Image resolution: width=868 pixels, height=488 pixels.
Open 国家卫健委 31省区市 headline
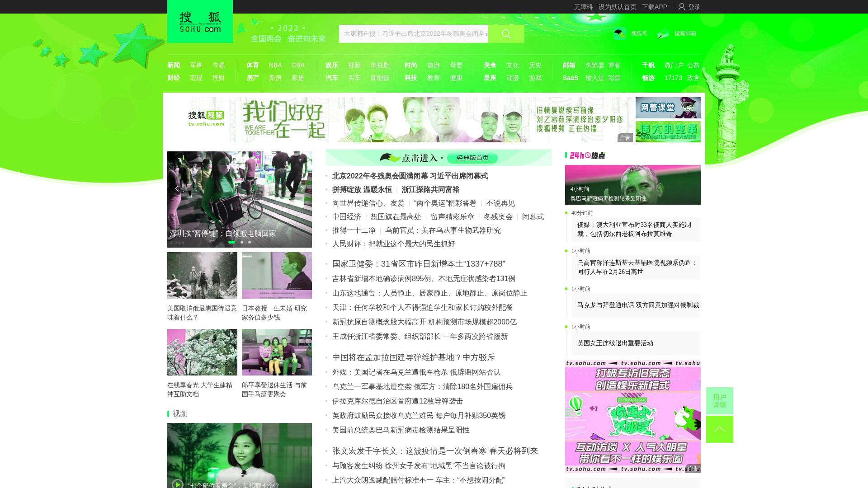click(419, 264)
